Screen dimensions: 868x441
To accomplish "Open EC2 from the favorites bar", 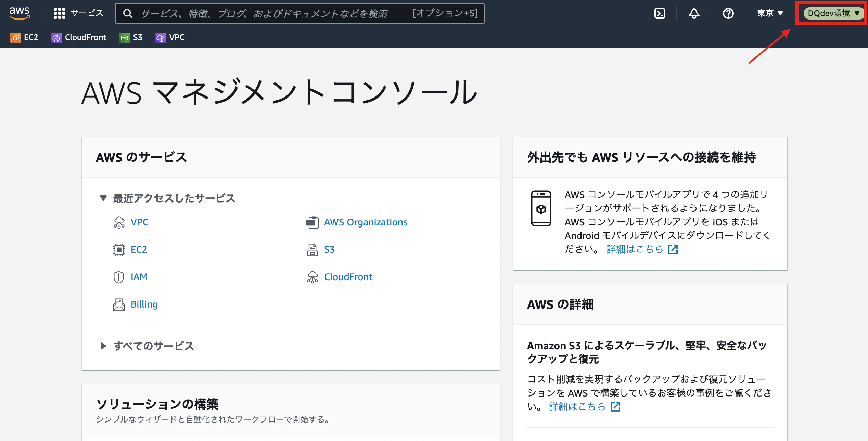I will (x=31, y=37).
